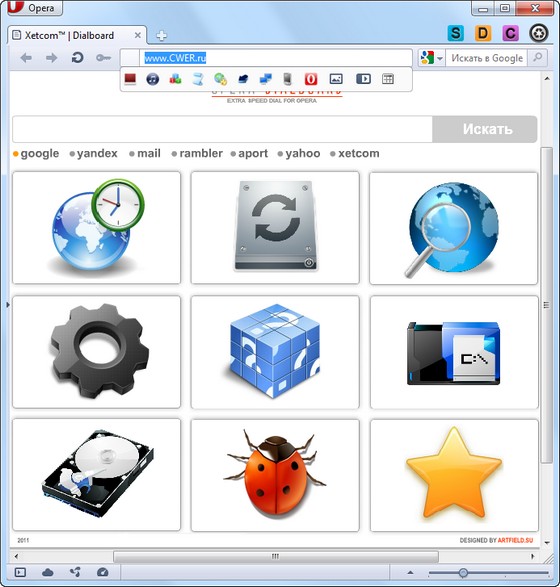Select the aport search engine option
Screen dimensions: 560x587
coord(249,153)
